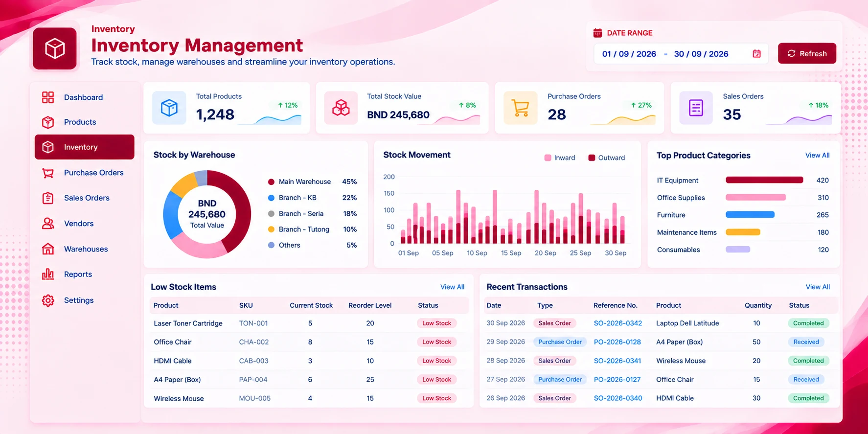
Task: Toggle the Inward legend in Stock Movement
Action: pos(560,158)
